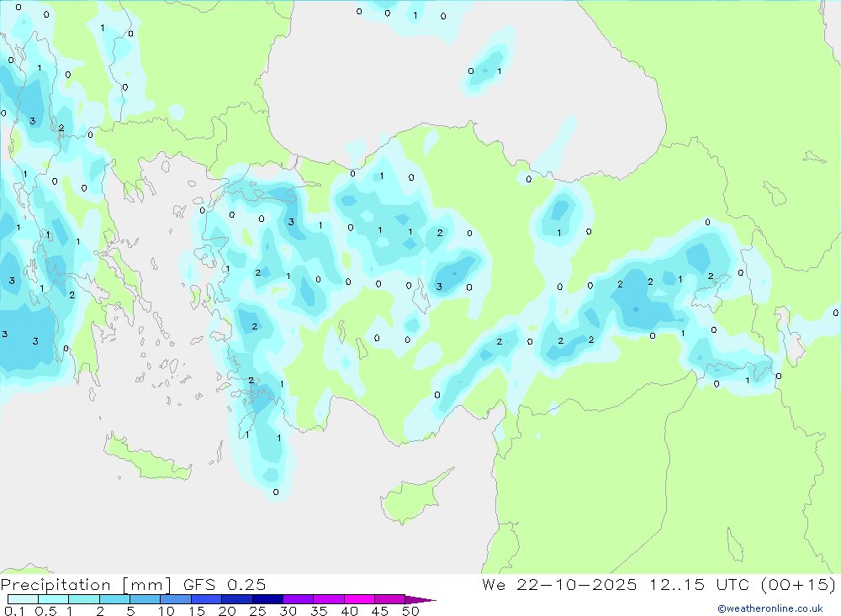Image resolution: width=841 pixels, height=616 pixels.
Task: Select the 30–35 mm purple legend swatch
Action: pos(299,599)
